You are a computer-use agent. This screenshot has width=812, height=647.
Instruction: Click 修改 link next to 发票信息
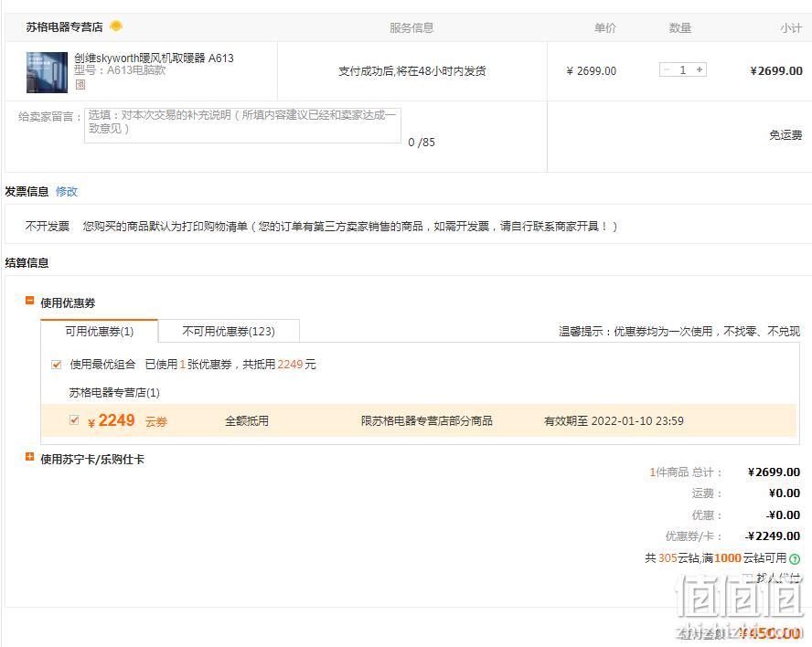click(x=67, y=192)
